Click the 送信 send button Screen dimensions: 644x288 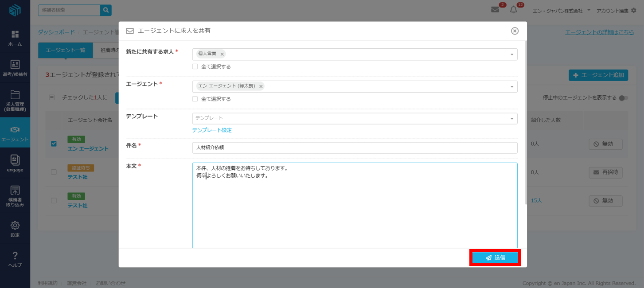[495, 257]
